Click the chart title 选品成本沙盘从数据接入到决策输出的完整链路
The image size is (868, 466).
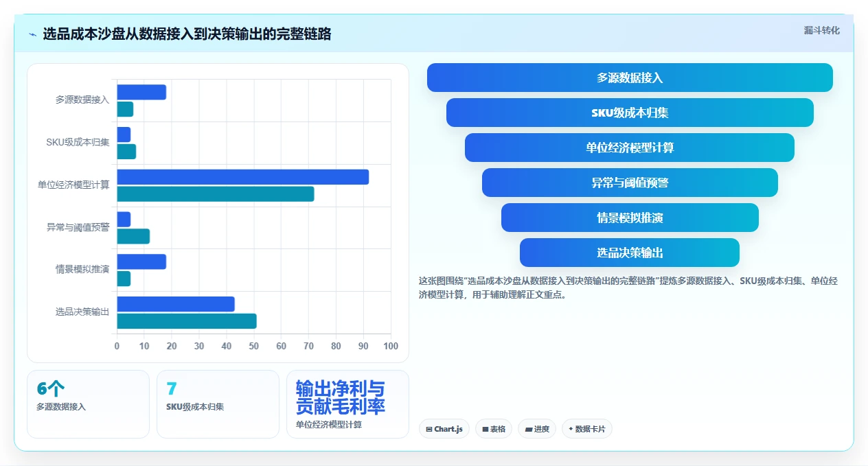pos(187,34)
